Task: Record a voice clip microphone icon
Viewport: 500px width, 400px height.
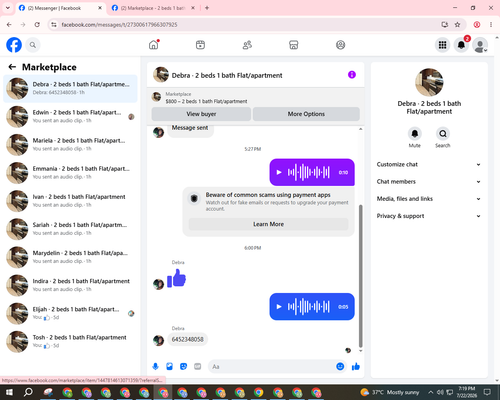Action: click(x=155, y=367)
